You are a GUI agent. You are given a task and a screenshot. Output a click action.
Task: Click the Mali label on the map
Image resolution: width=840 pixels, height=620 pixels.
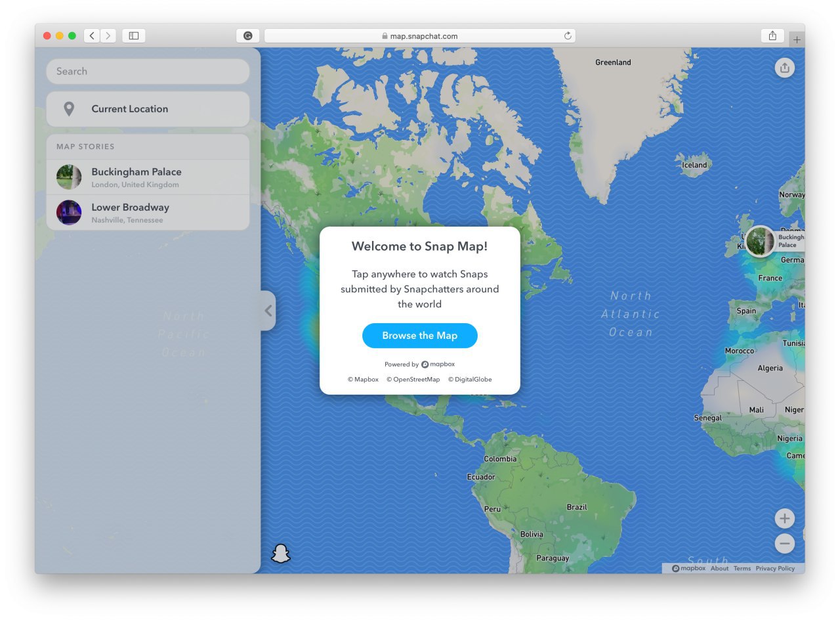pyautogui.click(x=757, y=410)
